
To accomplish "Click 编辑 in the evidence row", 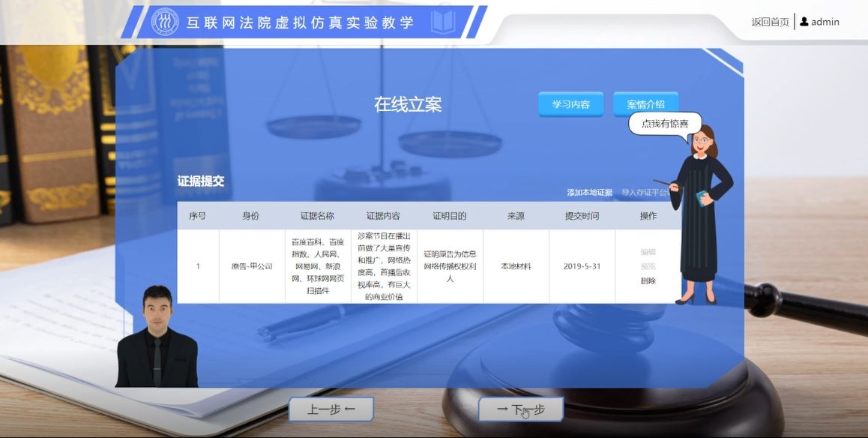I will tap(648, 252).
